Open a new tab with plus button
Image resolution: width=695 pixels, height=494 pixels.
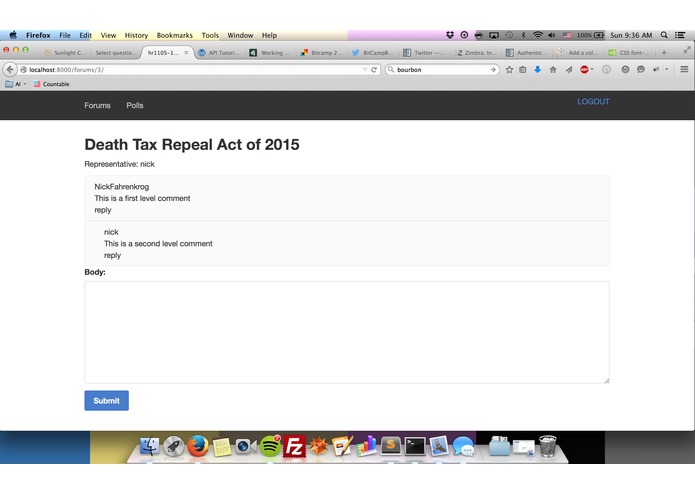[x=664, y=53]
